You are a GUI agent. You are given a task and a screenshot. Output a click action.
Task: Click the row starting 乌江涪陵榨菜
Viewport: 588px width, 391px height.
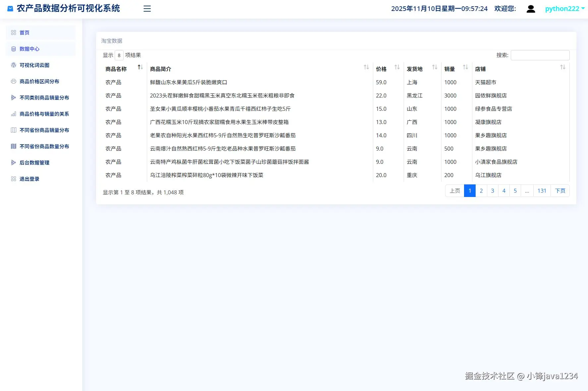click(336, 175)
